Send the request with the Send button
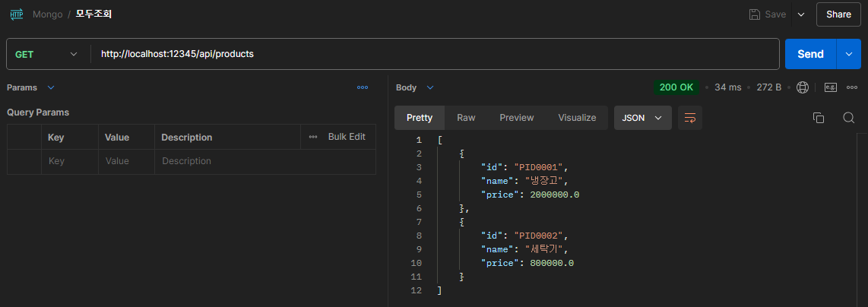This screenshot has width=868, height=307. click(810, 54)
